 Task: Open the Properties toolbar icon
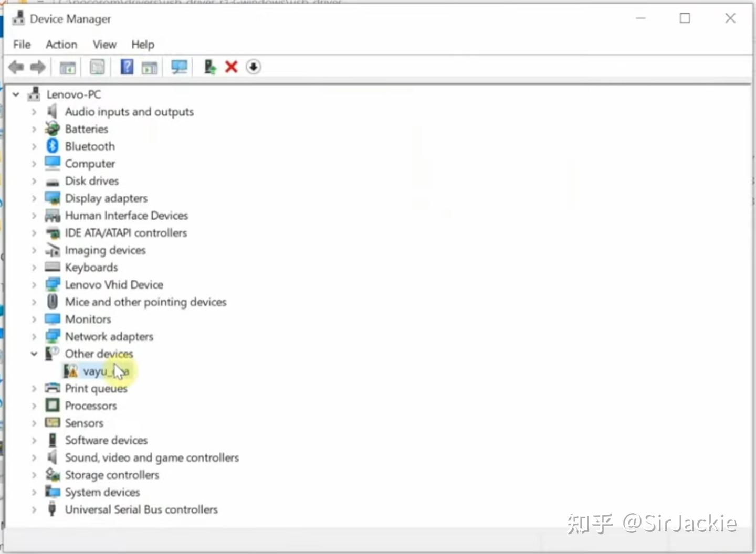97,67
